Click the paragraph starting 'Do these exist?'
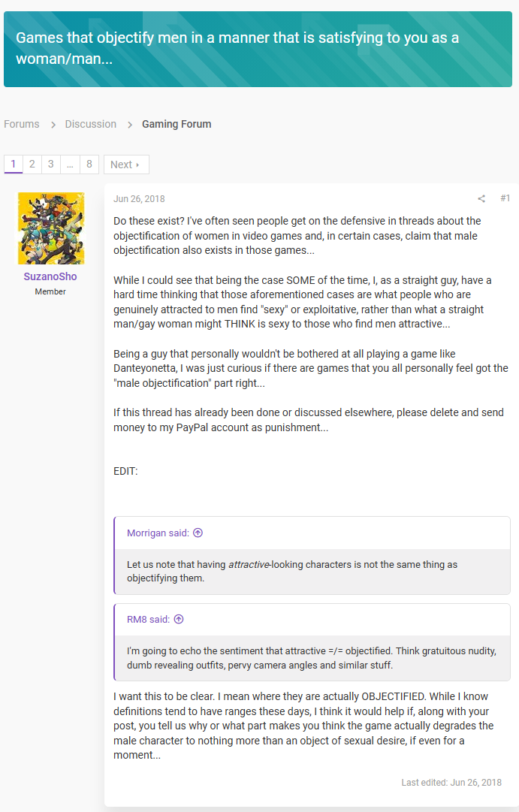Screen dimensions: 519x812 click(x=297, y=236)
